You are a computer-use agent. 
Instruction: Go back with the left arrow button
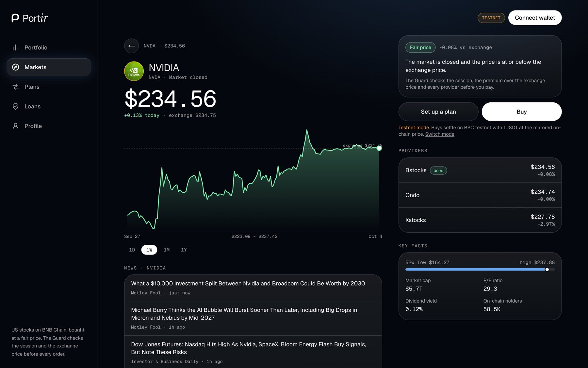pyautogui.click(x=131, y=46)
